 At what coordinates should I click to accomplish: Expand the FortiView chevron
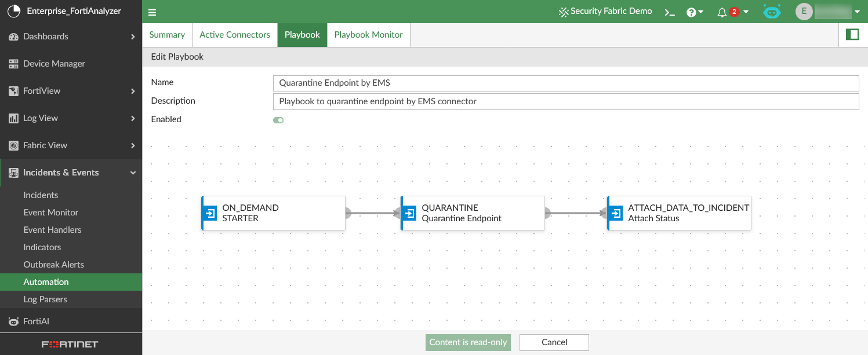click(133, 92)
